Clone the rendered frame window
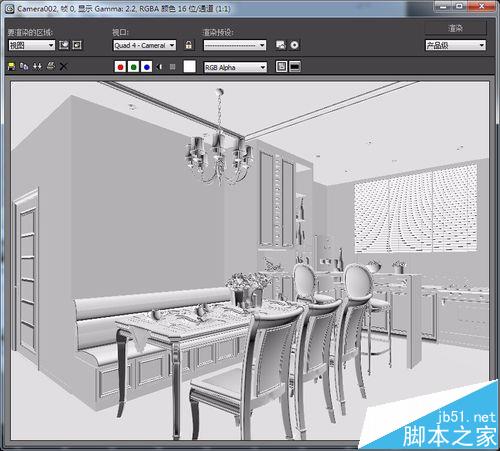The height and width of the screenshot is (451, 500). (x=37, y=66)
